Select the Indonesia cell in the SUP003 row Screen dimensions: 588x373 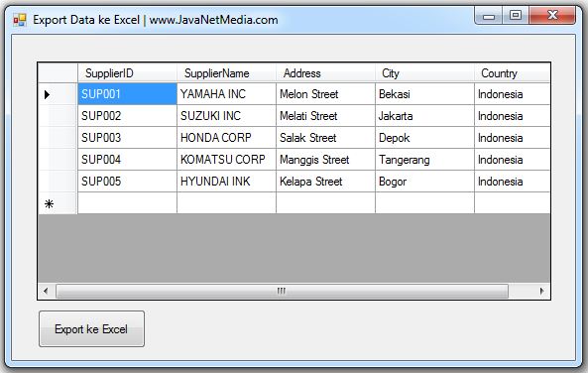coord(513,137)
